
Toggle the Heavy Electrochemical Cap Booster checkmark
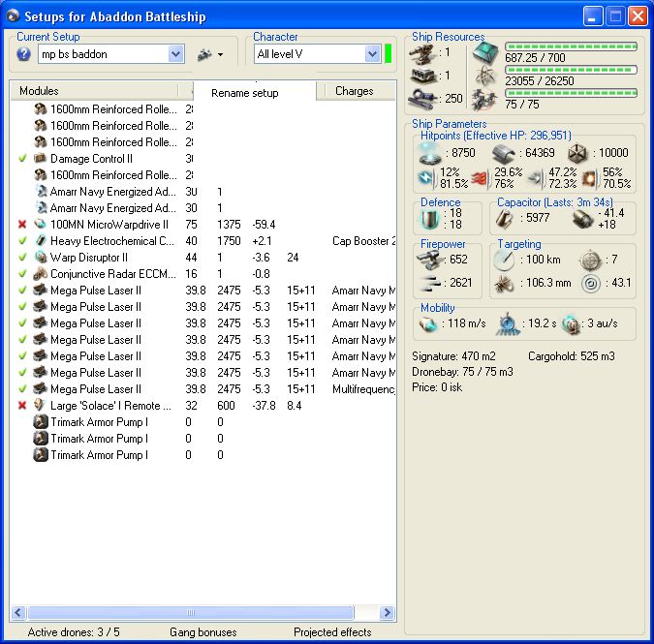point(22,241)
